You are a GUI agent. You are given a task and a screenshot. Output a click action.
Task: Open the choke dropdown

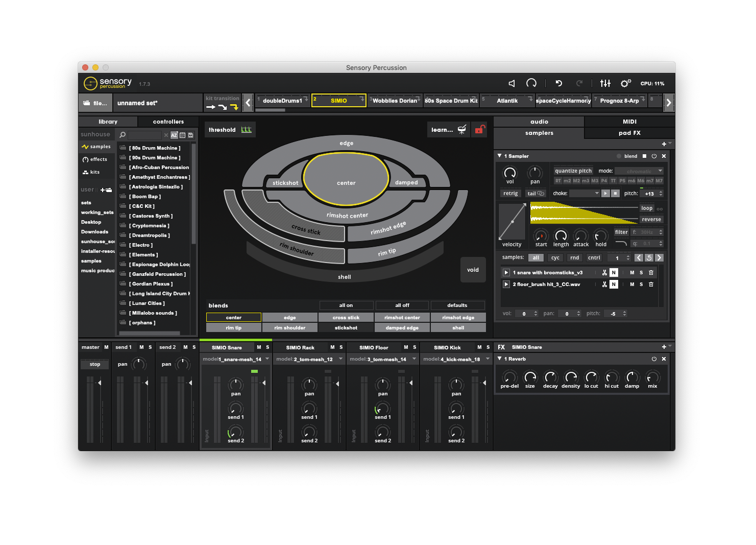click(x=584, y=194)
